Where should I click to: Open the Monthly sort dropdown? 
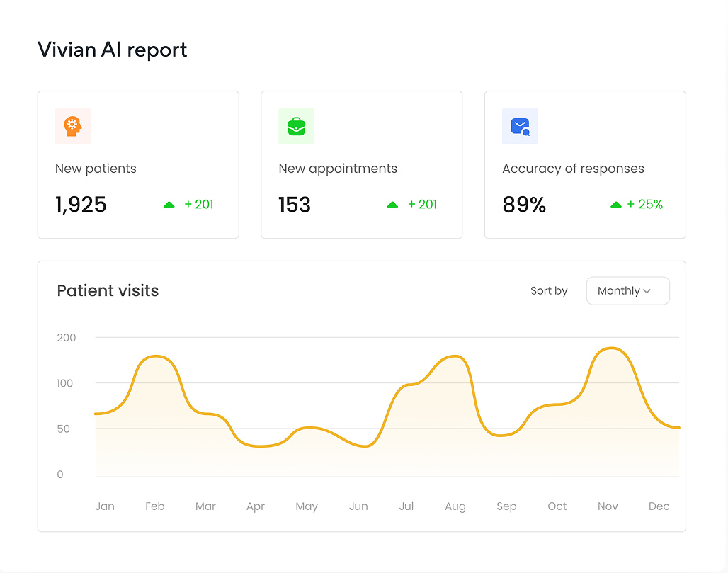pyautogui.click(x=627, y=290)
